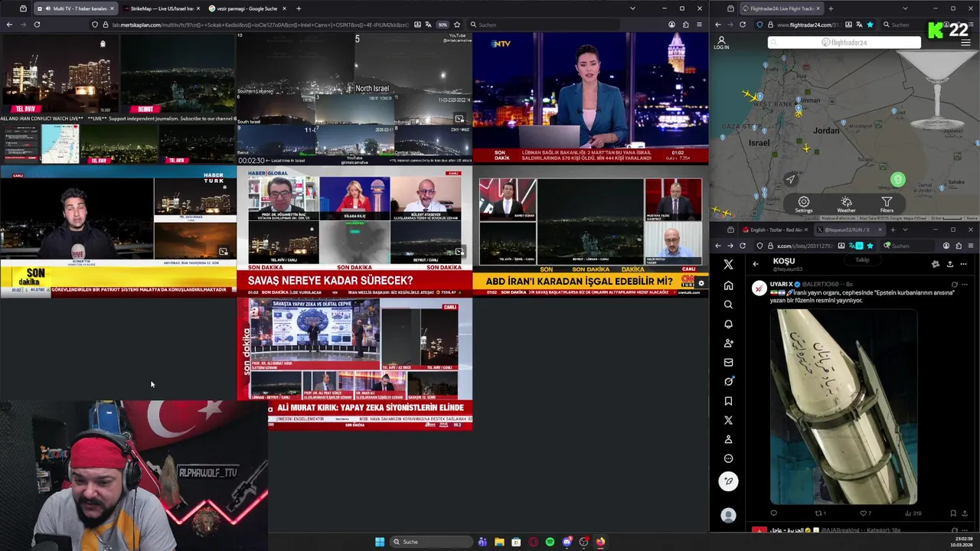
Task: Click the X logo at top of sidebar
Action: point(728,264)
